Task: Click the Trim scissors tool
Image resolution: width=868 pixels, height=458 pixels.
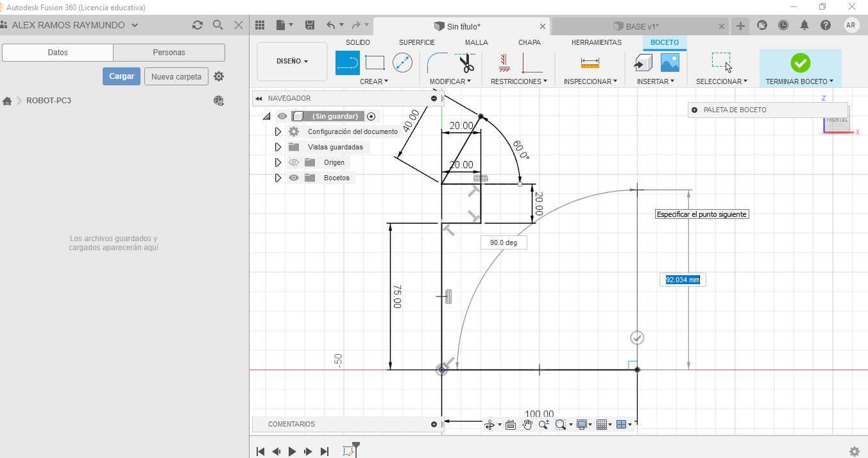Action: 466,63
